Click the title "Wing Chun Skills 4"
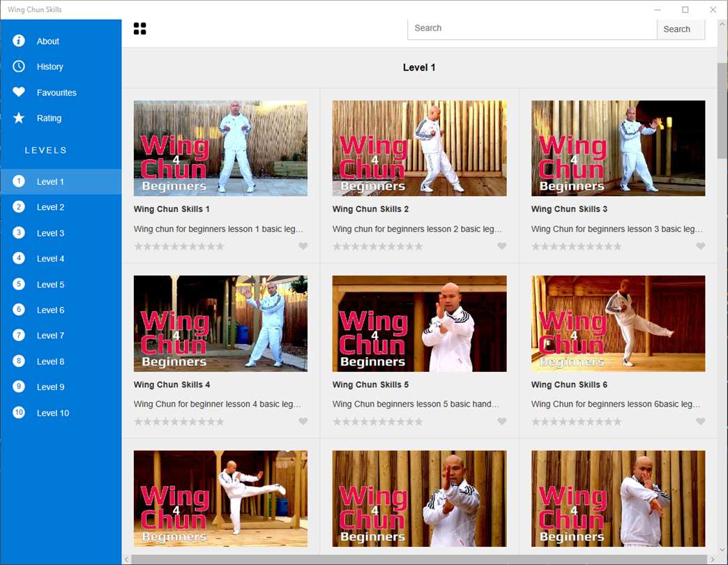This screenshot has width=728, height=565. [x=172, y=384]
